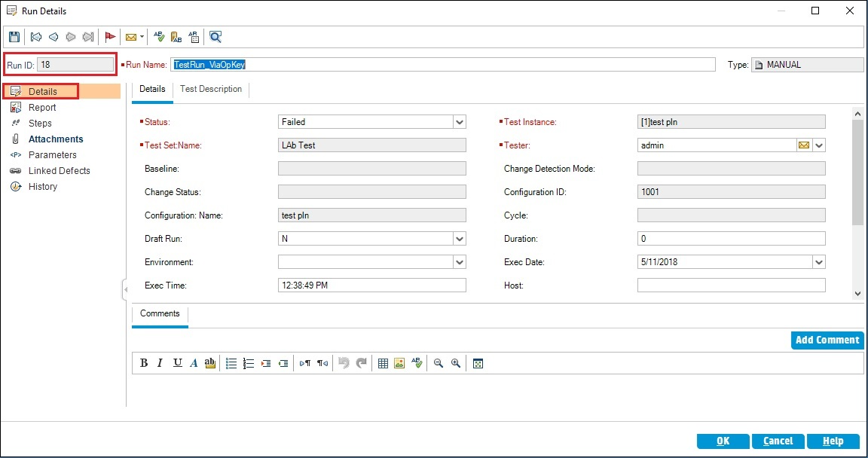
Task: Open Linked Defects in the sidebar
Action: pyautogui.click(x=59, y=171)
